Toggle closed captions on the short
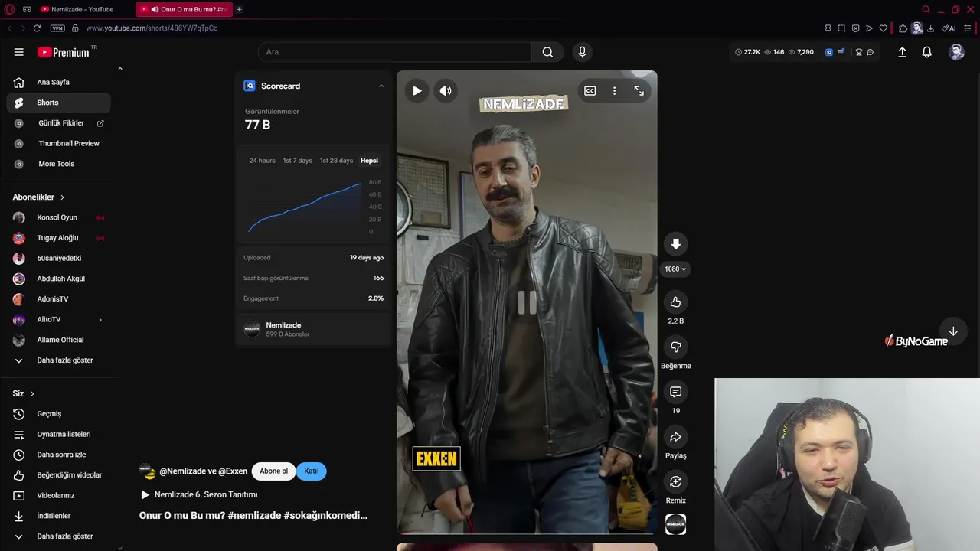980x551 pixels. pyautogui.click(x=590, y=90)
